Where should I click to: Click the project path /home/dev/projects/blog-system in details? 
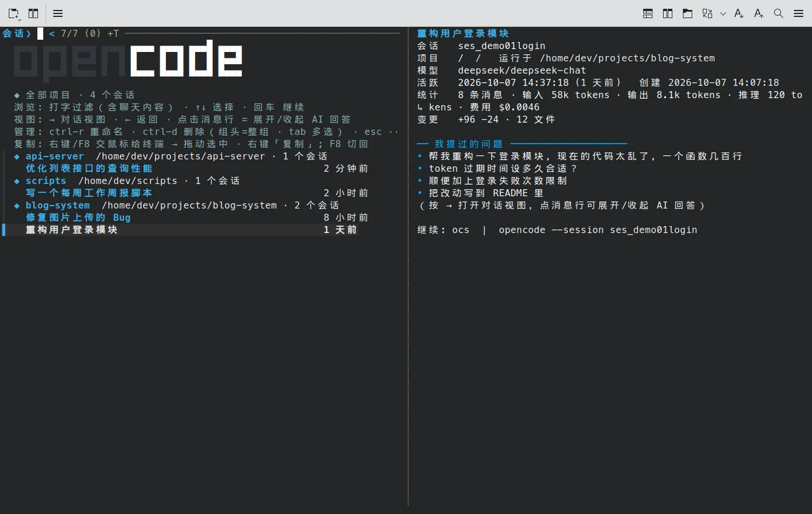pos(627,58)
